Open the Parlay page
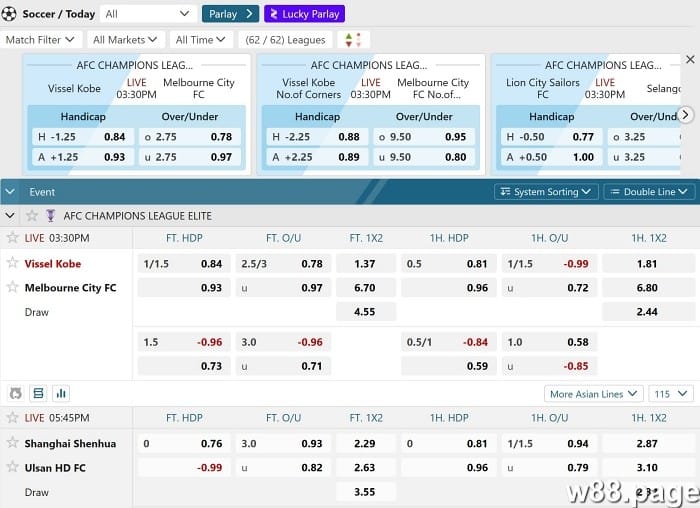Image resolution: width=700 pixels, height=508 pixels. pyautogui.click(x=230, y=14)
